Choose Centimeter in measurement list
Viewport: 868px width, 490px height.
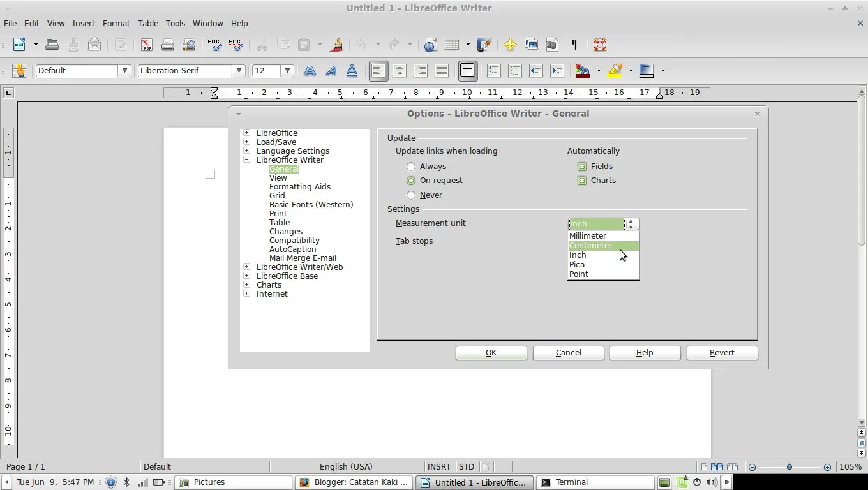point(603,246)
